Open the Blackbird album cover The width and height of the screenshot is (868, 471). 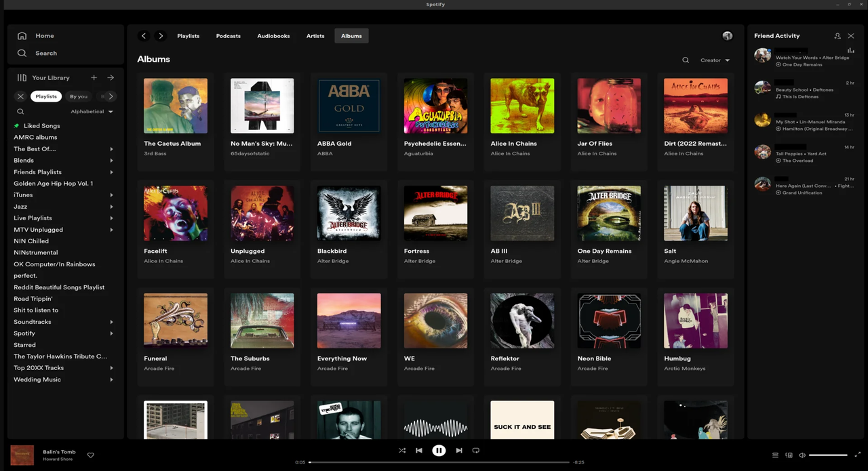pos(349,213)
